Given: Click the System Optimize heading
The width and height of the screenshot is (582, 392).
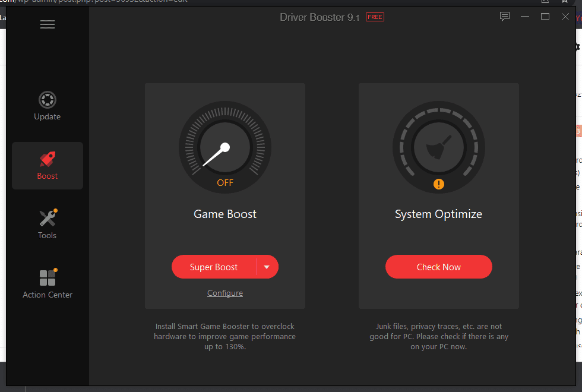Looking at the screenshot, I should (x=438, y=214).
